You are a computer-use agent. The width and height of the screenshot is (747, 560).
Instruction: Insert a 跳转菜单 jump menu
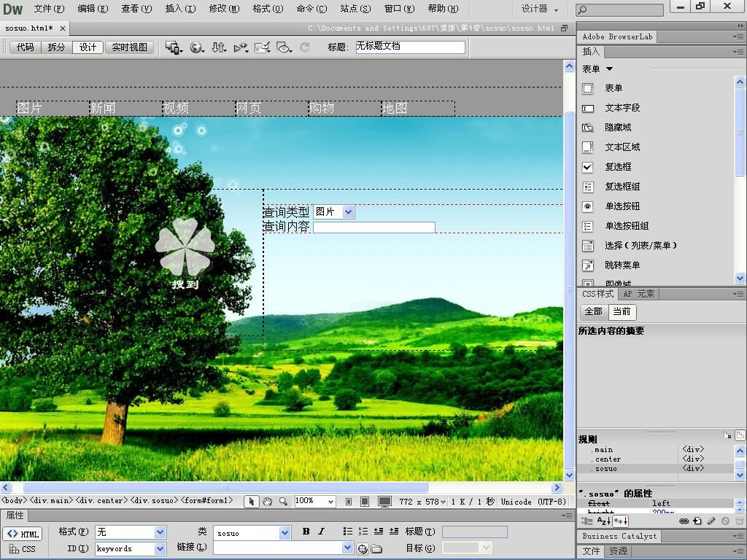[x=622, y=265]
